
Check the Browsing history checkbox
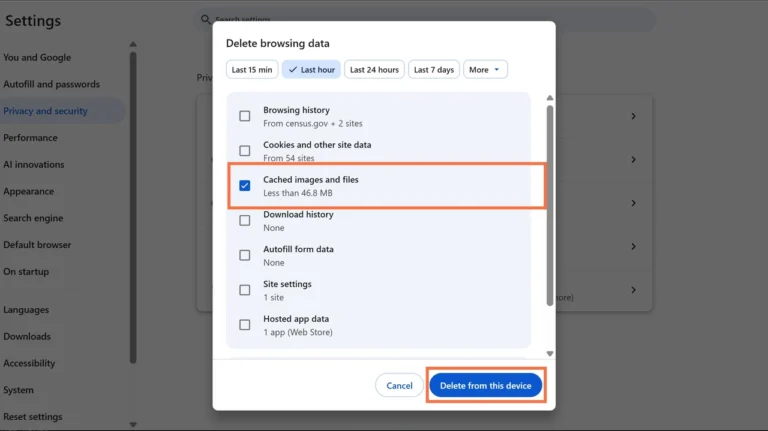point(244,116)
